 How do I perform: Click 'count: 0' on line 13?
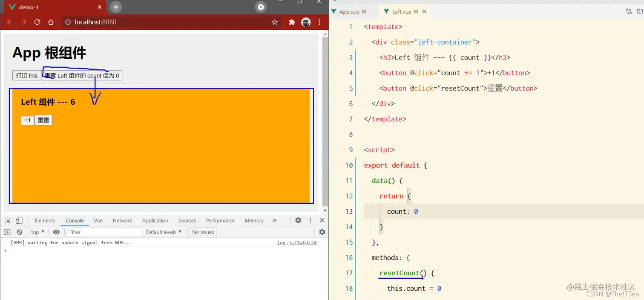402,211
